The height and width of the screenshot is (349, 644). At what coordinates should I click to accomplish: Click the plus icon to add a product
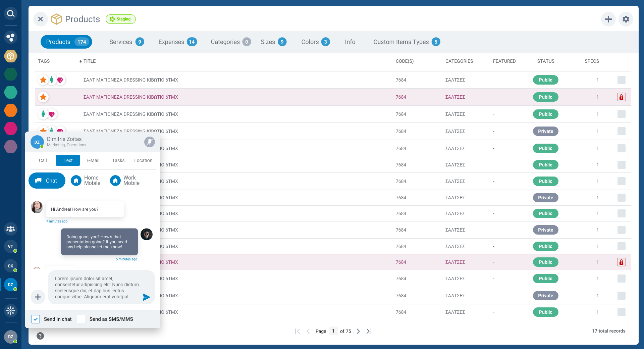608,19
